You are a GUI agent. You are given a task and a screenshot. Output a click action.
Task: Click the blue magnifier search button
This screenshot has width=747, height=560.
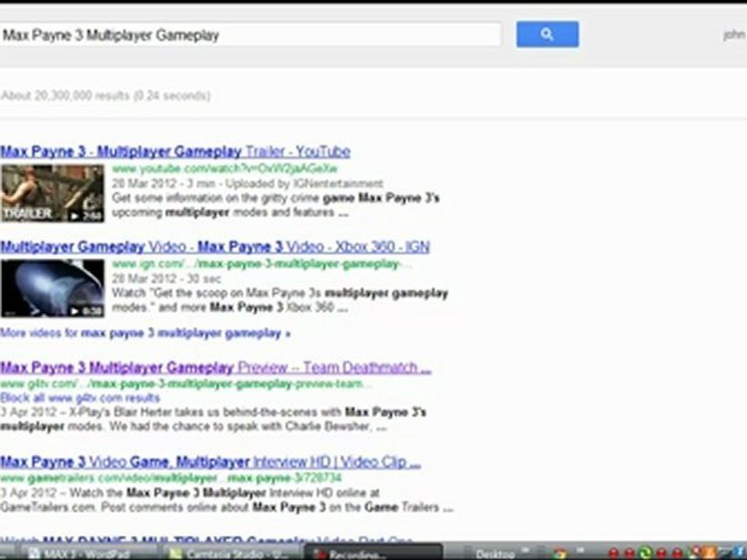click(547, 34)
